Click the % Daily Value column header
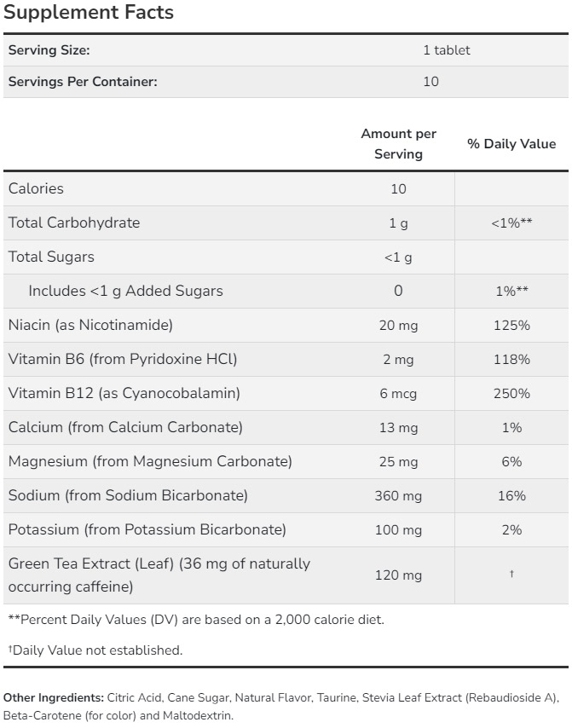Image resolution: width=572 pixels, height=728 pixels. tap(511, 144)
